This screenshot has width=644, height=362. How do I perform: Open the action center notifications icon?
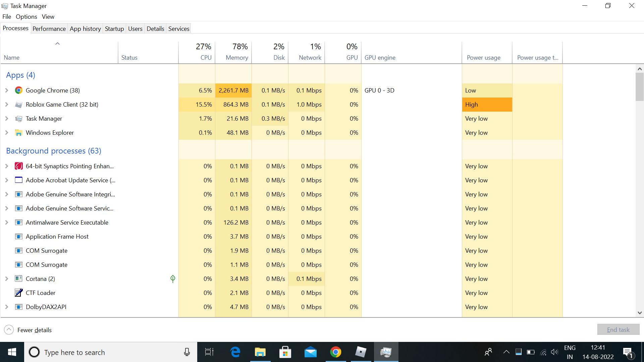pos(628,353)
